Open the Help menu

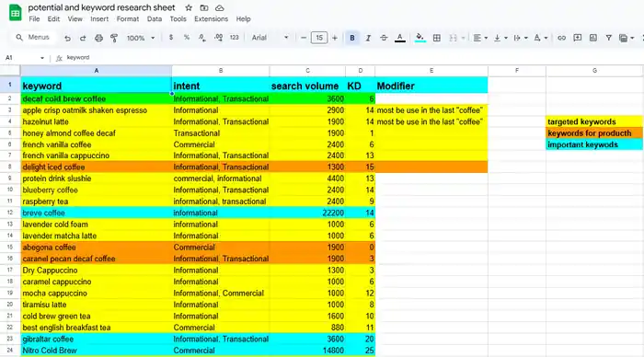point(243,19)
